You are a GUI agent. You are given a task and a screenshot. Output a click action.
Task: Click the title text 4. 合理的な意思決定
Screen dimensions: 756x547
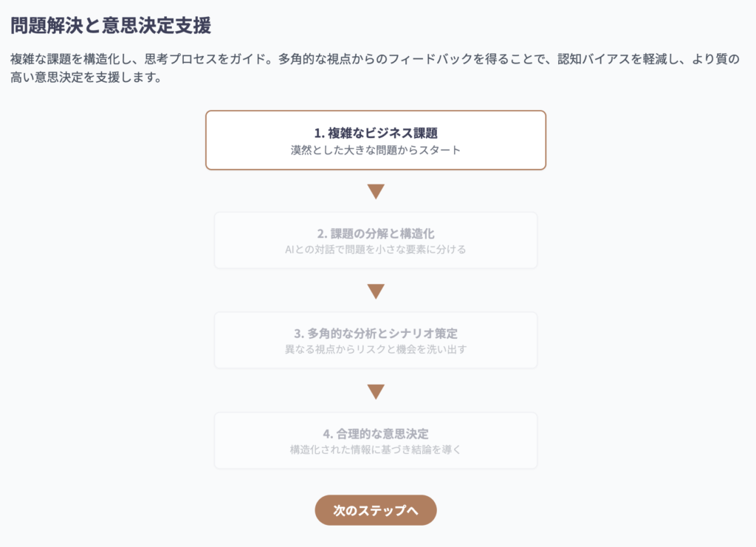click(376, 434)
